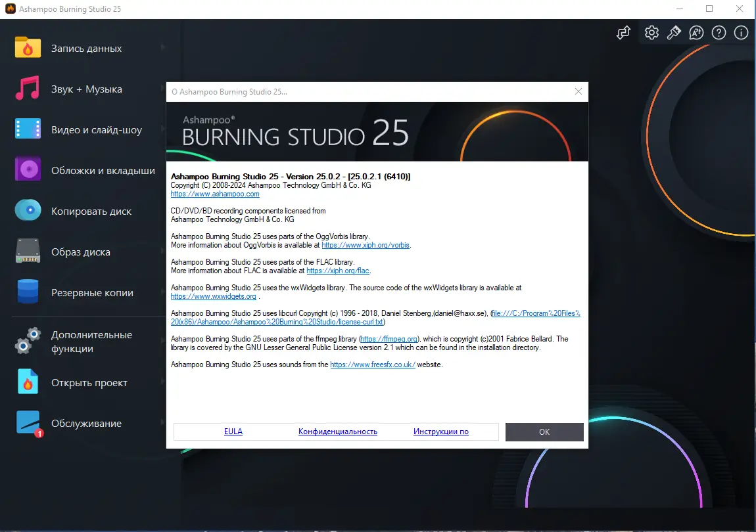Click the https://ffmpeg.org link

click(389, 339)
